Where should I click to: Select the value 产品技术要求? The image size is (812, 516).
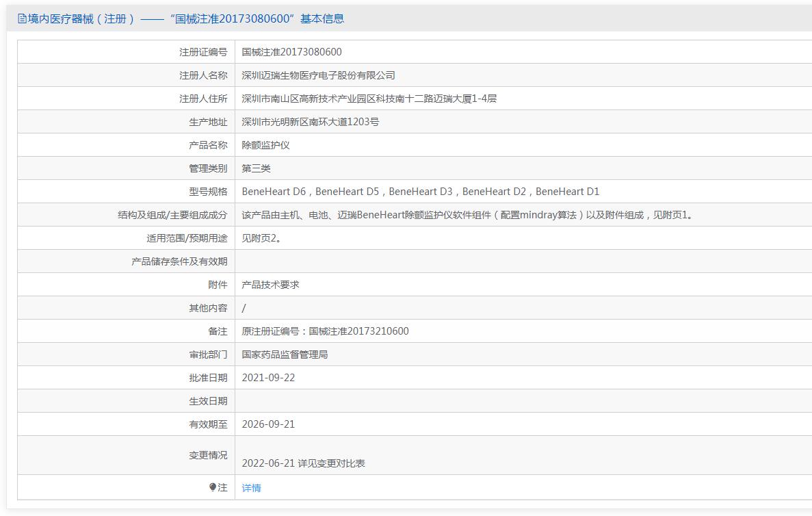[x=270, y=285]
